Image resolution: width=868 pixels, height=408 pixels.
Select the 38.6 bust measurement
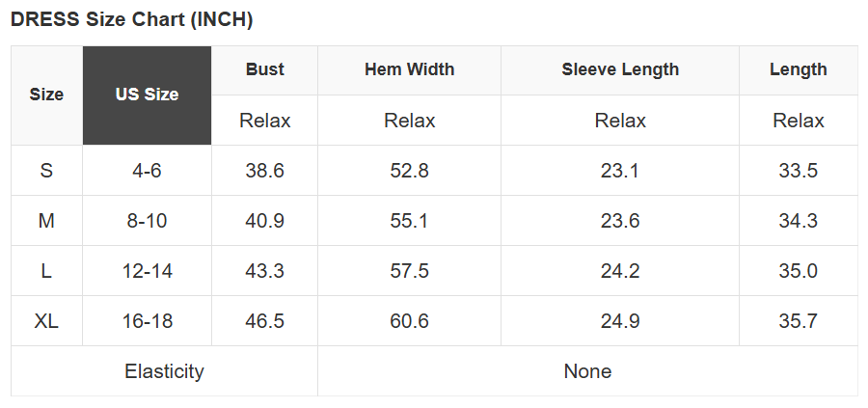point(264,171)
